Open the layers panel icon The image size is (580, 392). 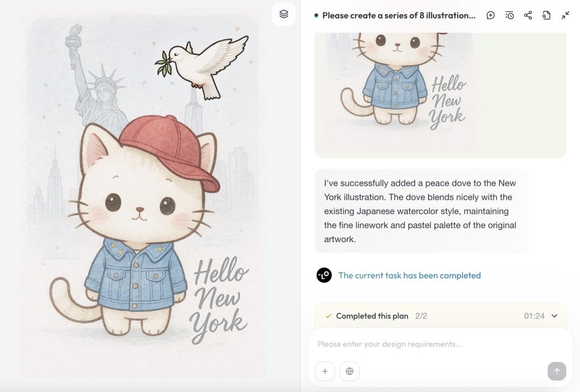coord(284,14)
